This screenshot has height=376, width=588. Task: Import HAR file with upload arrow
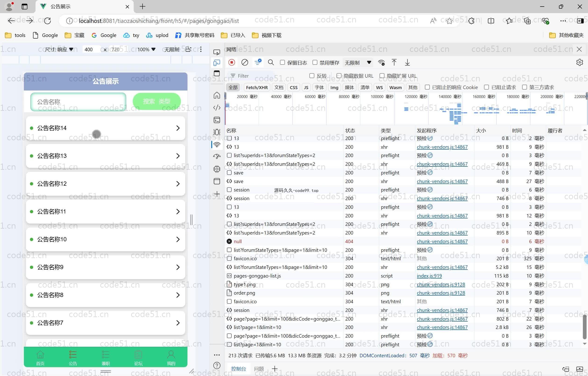coord(394,62)
